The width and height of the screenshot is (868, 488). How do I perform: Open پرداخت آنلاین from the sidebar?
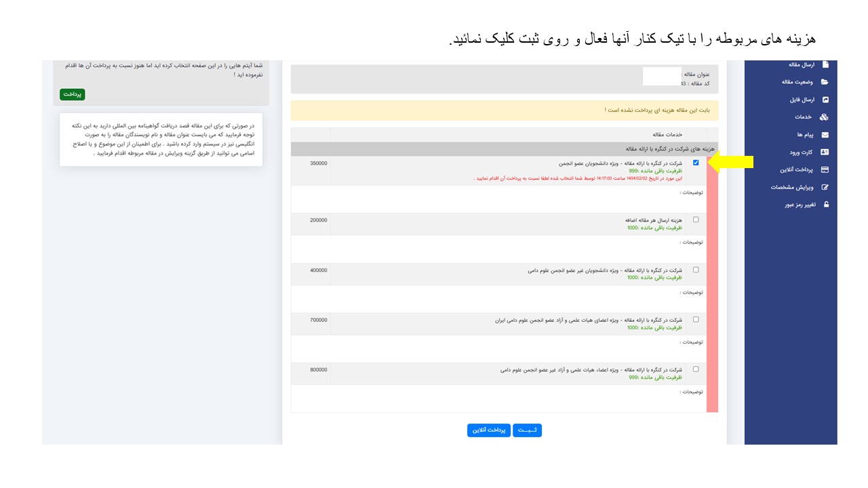805,169
